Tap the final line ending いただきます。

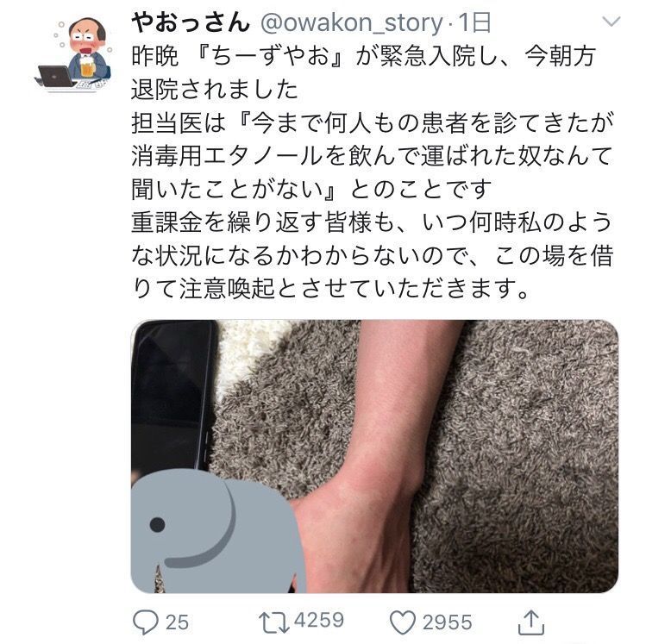330,289
